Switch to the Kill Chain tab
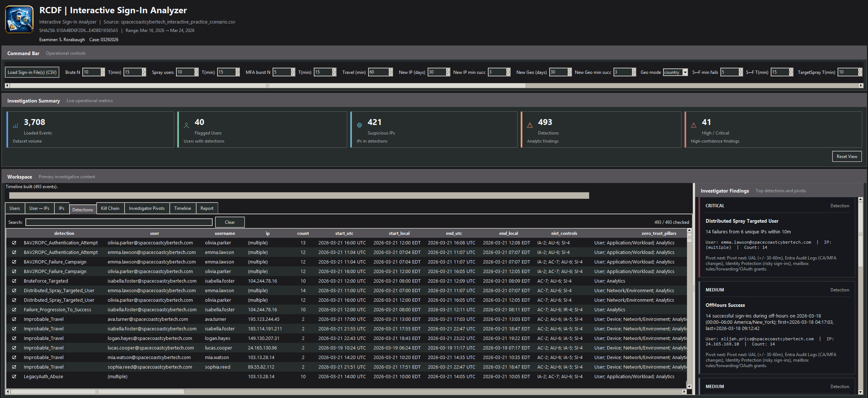Image resolution: width=868 pixels, height=398 pixels. click(110, 208)
